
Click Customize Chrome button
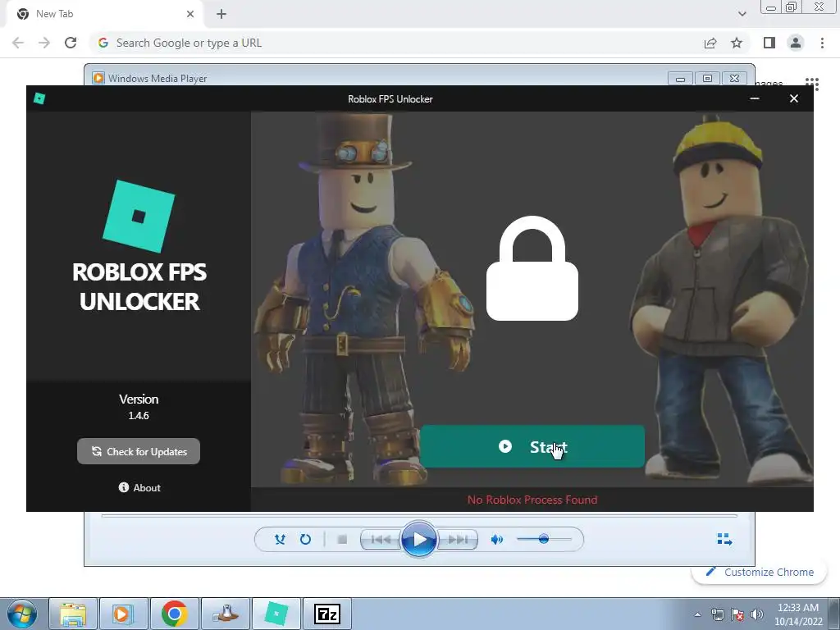[x=760, y=572]
